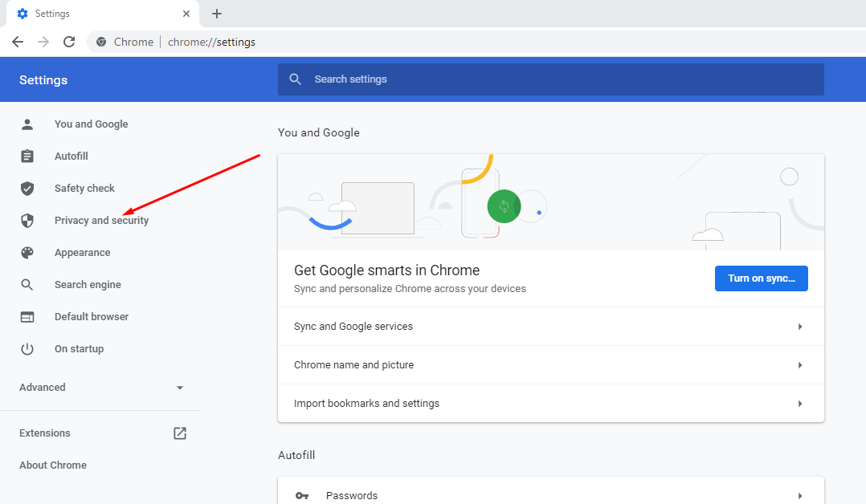Click the Appearance palette icon
The width and height of the screenshot is (866, 504).
coord(27,252)
